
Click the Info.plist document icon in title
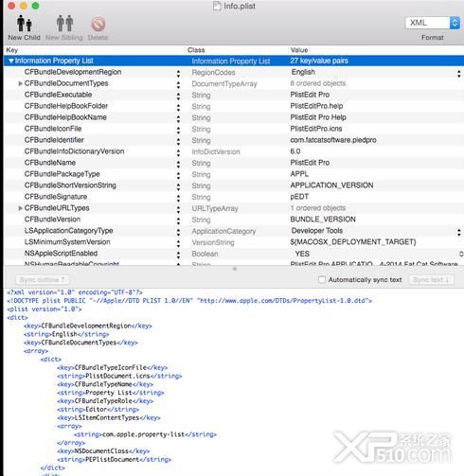217,6
